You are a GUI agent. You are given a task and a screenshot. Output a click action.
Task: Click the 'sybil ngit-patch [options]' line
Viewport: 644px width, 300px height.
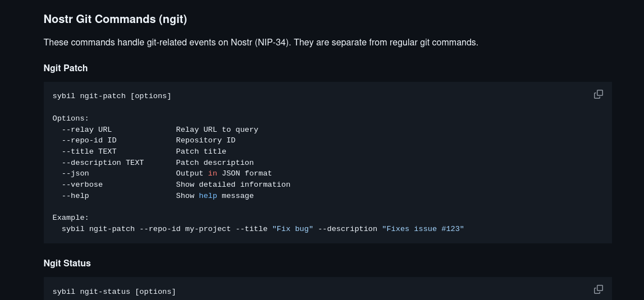point(112,96)
